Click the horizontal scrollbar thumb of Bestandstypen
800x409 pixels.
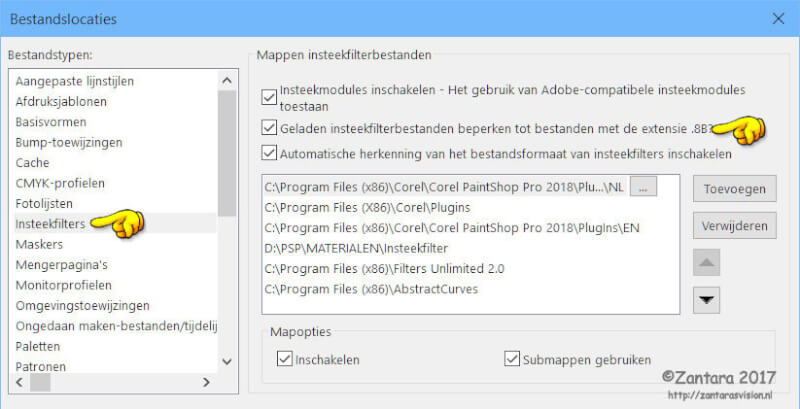click(40, 382)
